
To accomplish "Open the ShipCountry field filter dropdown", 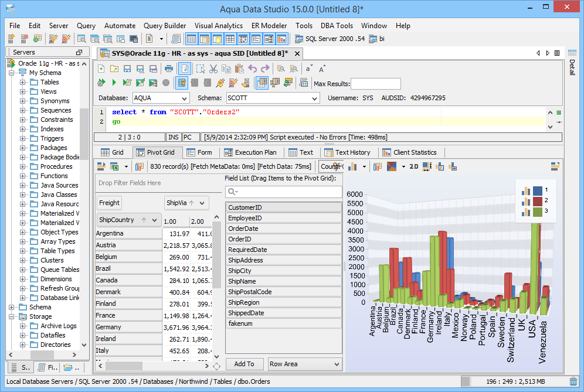I will (154, 220).
